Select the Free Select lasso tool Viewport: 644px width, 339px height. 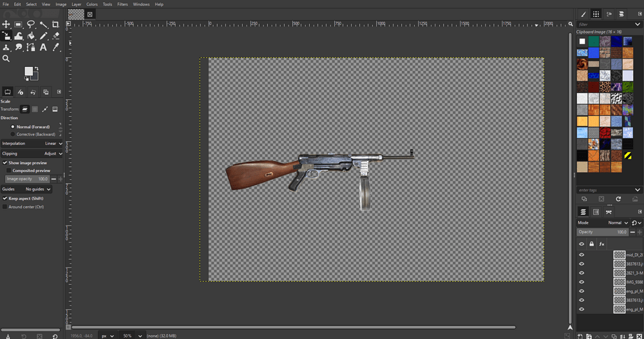tap(31, 24)
